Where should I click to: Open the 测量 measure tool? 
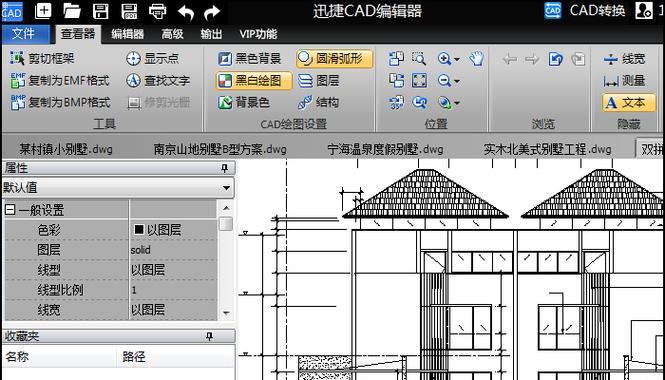(624, 81)
